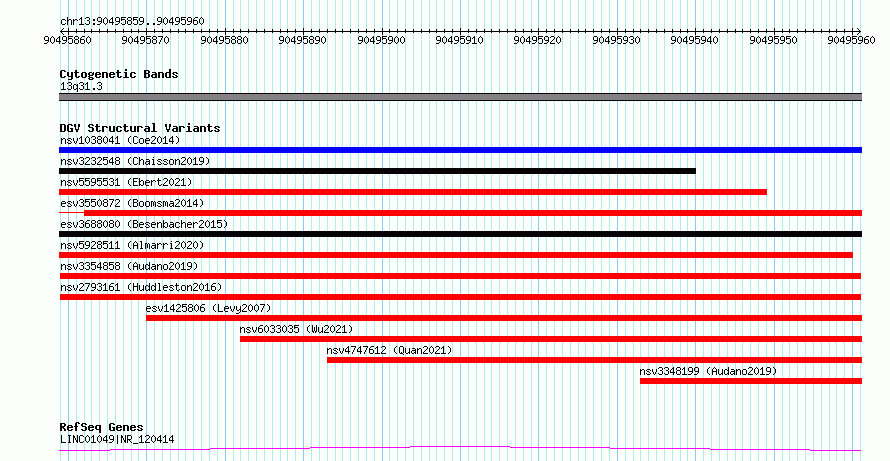The height and width of the screenshot is (461, 890).
Task: Open the nsv3232548 (Chaisson2019) label
Action: tap(135, 161)
